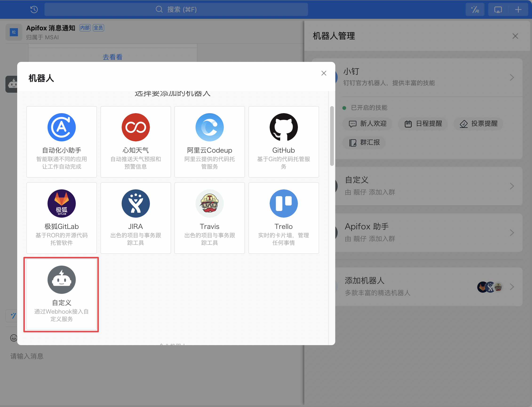The height and width of the screenshot is (407, 532).
Task: Click the 去看看 link
Action: tap(112, 57)
